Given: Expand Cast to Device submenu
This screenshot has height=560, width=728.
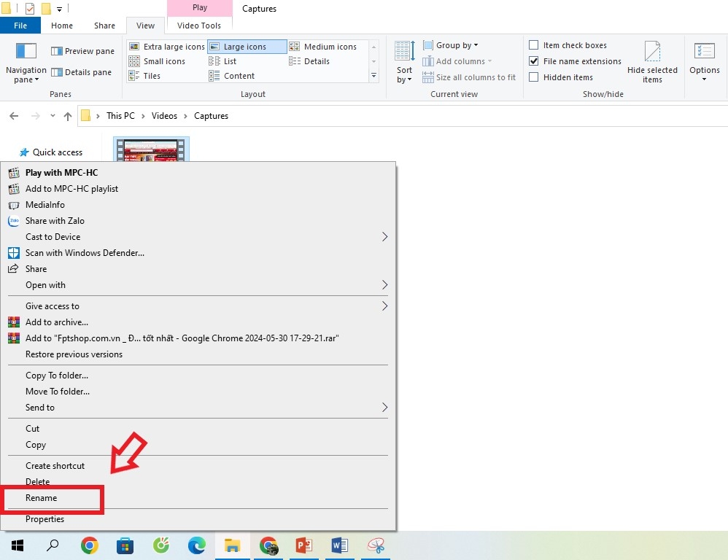Looking at the screenshot, I should (x=198, y=237).
